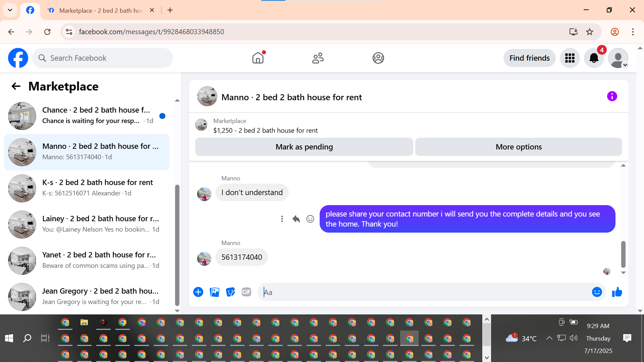Open the Chance conversation
The height and width of the screenshot is (362, 644).
pos(87,116)
